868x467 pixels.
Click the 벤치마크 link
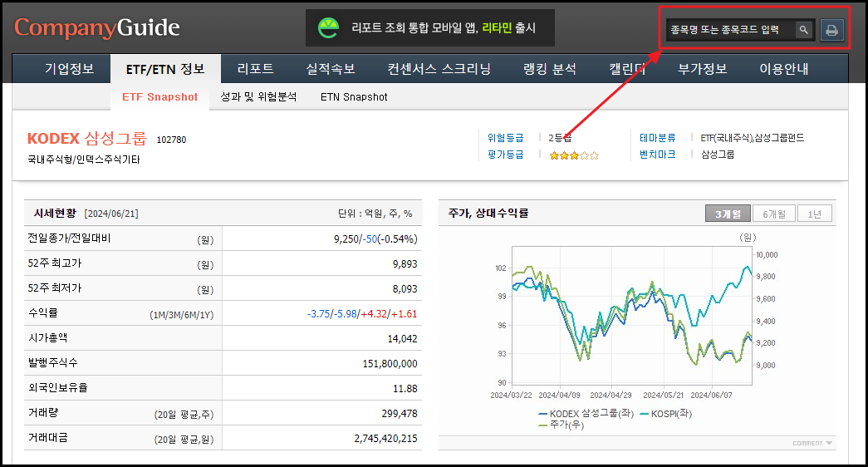[x=658, y=155]
